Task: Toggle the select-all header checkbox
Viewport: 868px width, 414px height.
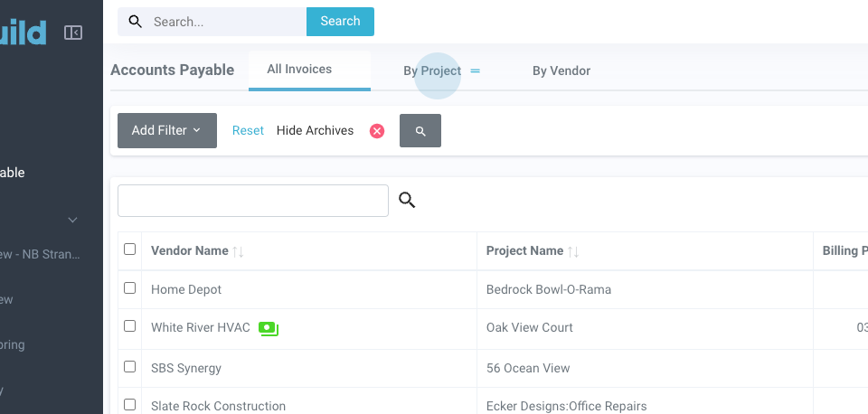Action: click(x=130, y=249)
